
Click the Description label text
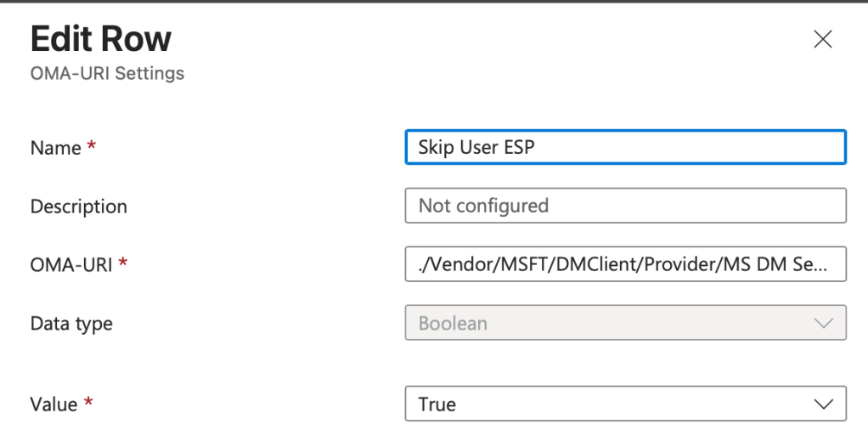pos(78,206)
